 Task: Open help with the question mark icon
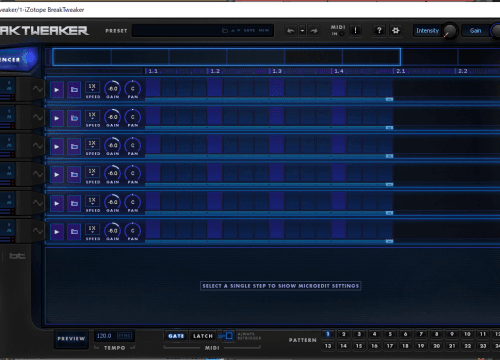point(379,31)
